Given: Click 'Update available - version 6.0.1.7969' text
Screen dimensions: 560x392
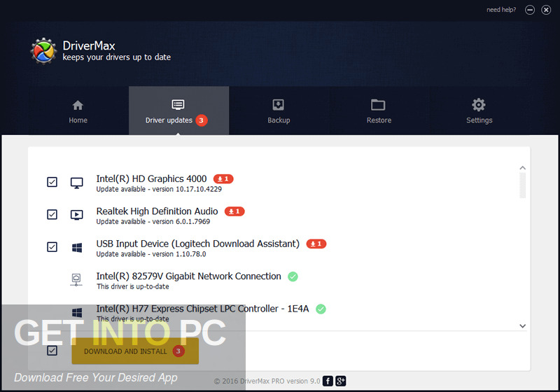Looking at the screenshot, I should click(x=153, y=222).
